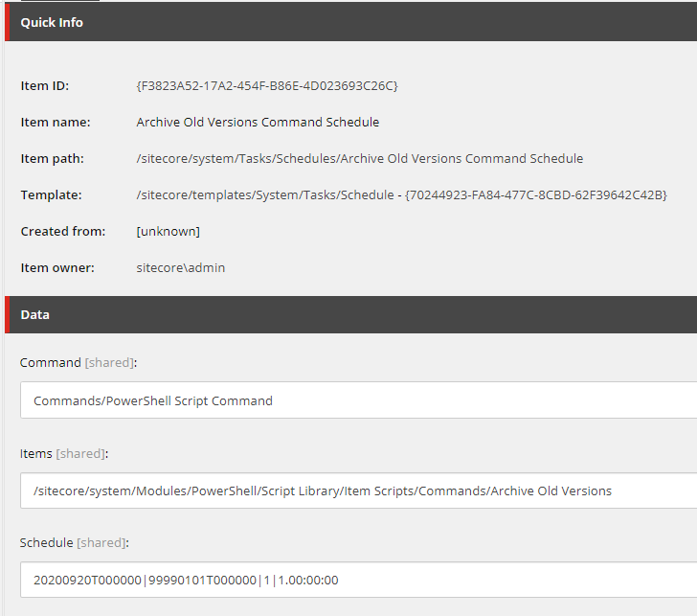
Task: Click the Item path label
Action: click(x=53, y=158)
